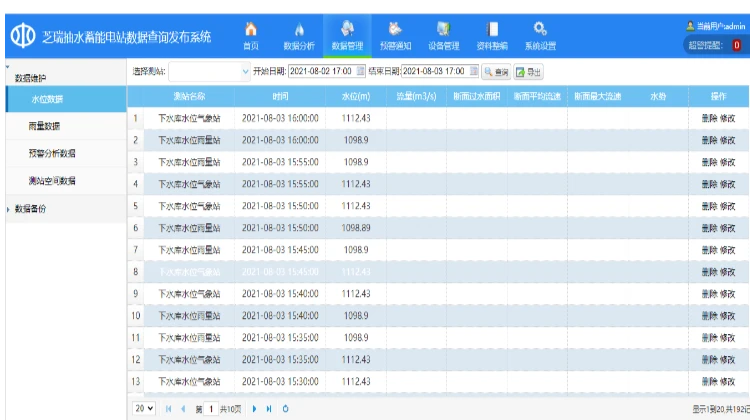Click the 水位(m) column header
Viewport: 750px width, 420px height.
[356, 97]
